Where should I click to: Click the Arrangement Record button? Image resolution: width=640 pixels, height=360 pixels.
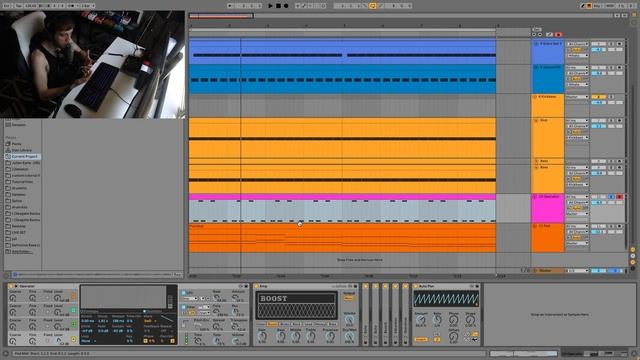click(x=286, y=6)
